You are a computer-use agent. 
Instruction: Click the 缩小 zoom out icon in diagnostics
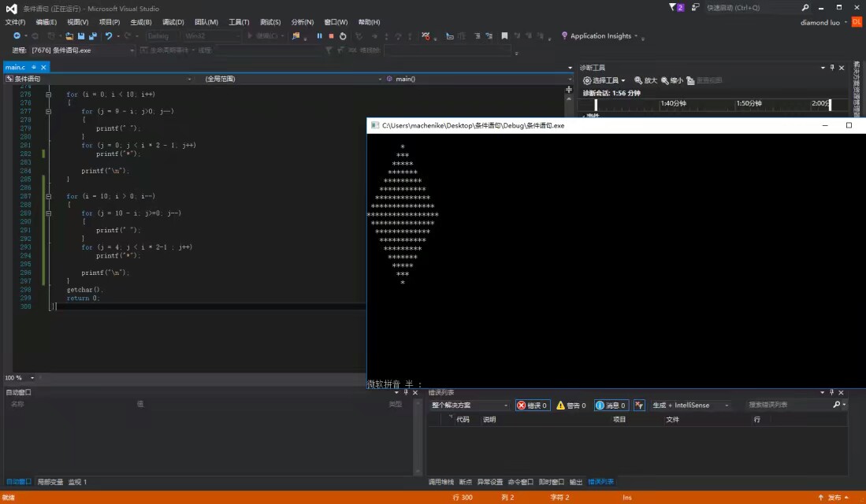672,80
